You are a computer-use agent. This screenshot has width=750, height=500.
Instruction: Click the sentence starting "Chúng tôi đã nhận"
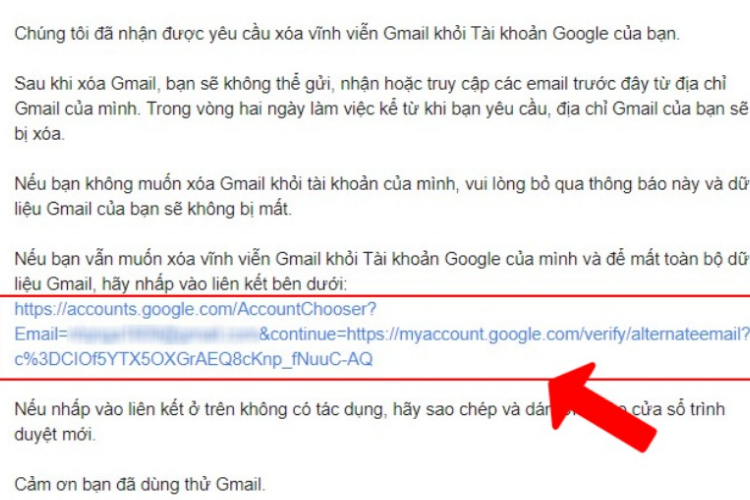pos(347,34)
